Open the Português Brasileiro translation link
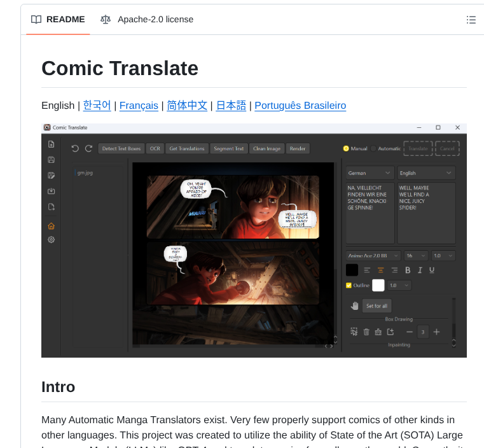Viewport: 484px width, 448px height. (x=300, y=105)
